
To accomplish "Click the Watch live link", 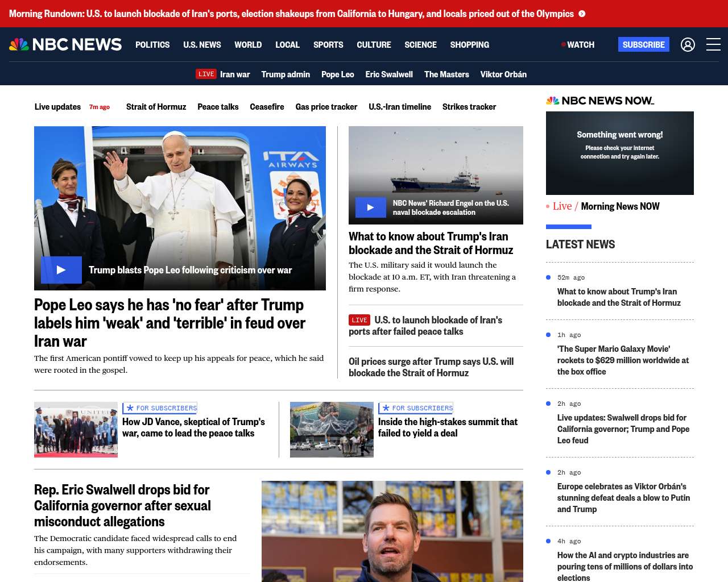I will pyautogui.click(x=578, y=44).
